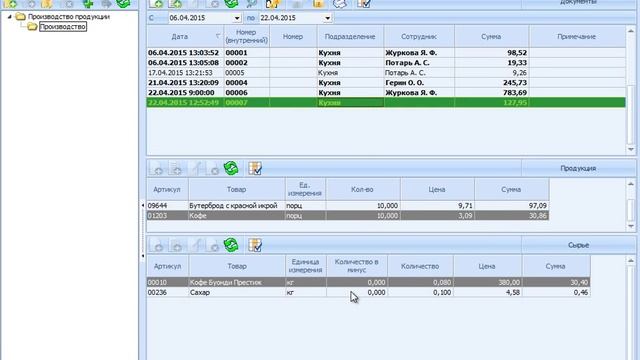Select Сахар raw material row
The width and height of the screenshot is (640, 360).
368,292
